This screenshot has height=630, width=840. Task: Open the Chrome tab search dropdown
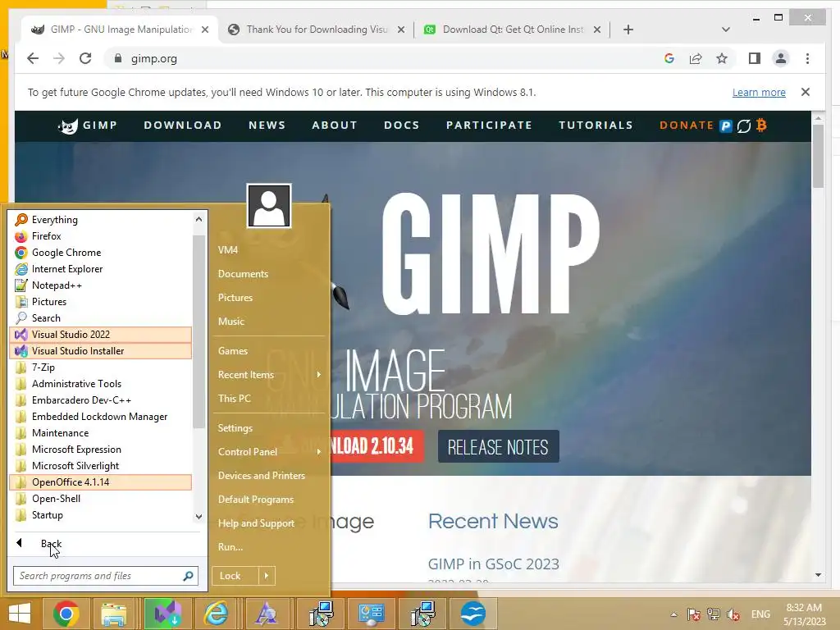coord(725,30)
